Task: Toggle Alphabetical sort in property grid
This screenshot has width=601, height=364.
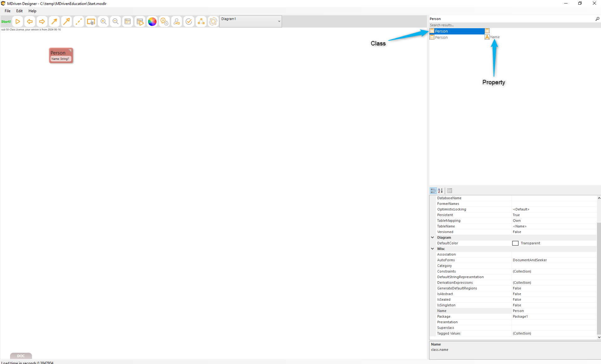Action: click(x=440, y=190)
